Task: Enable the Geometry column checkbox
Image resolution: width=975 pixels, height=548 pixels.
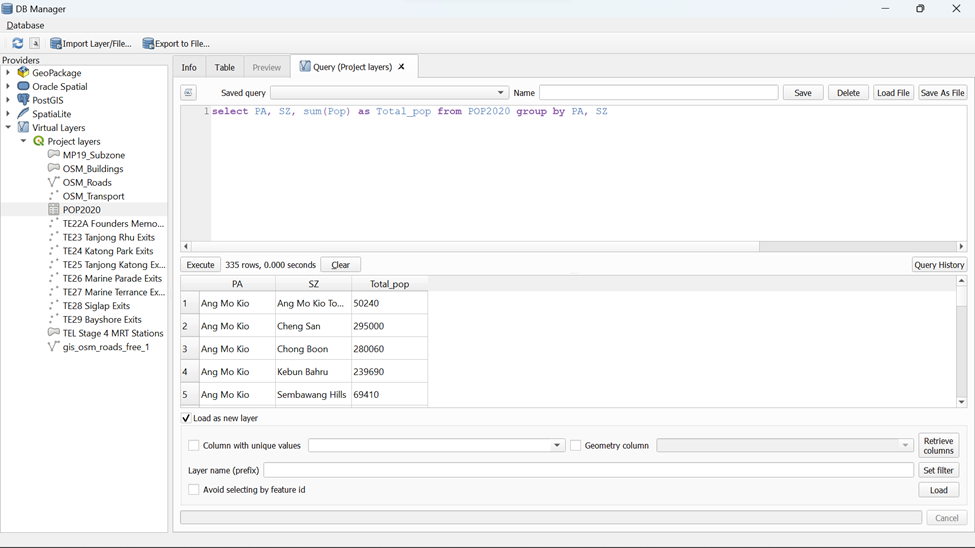Action: click(x=576, y=446)
